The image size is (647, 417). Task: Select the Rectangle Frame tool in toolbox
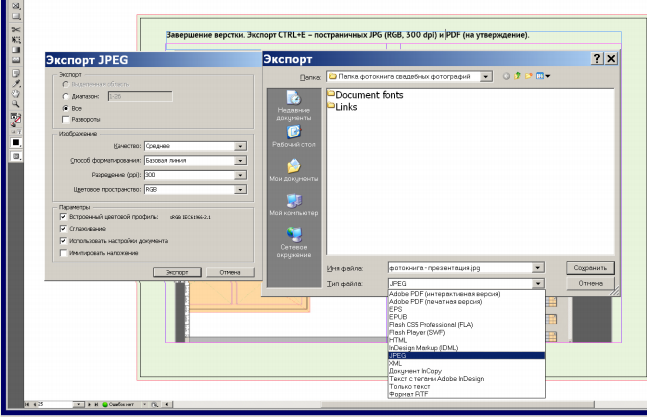coord(16,6)
